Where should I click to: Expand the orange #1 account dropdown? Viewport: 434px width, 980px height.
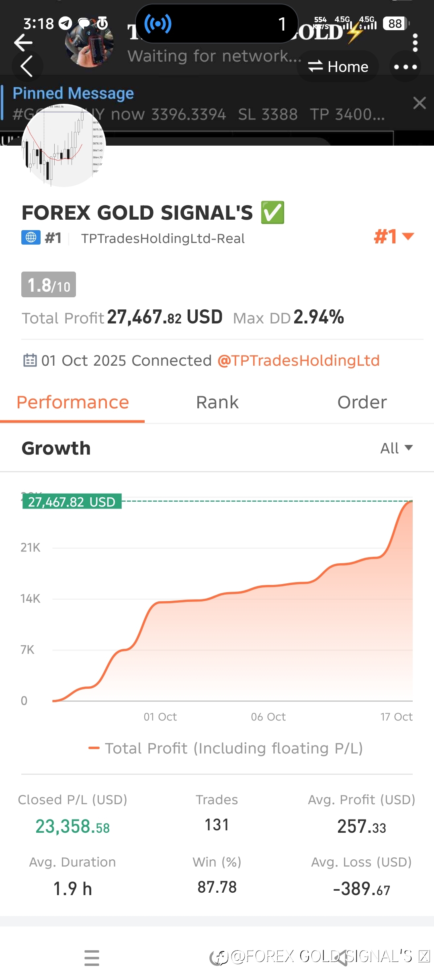[x=393, y=237]
